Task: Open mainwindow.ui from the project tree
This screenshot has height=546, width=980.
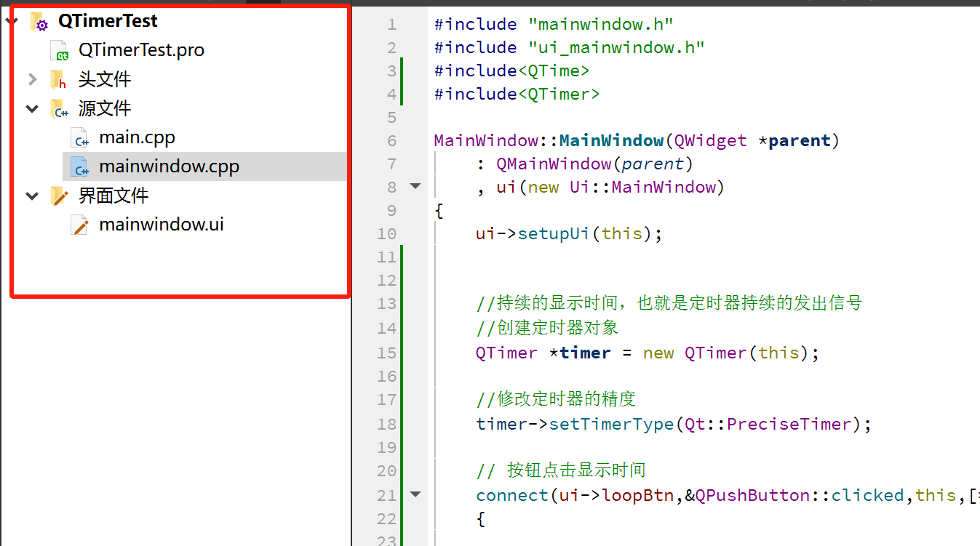Action: (x=162, y=225)
